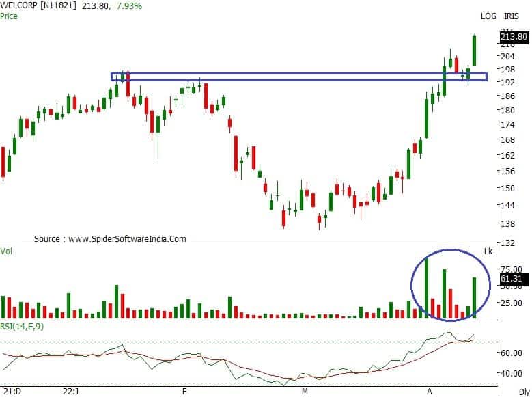
Task: Click the LOG scale toggle label
Action: [x=488, y=16]
